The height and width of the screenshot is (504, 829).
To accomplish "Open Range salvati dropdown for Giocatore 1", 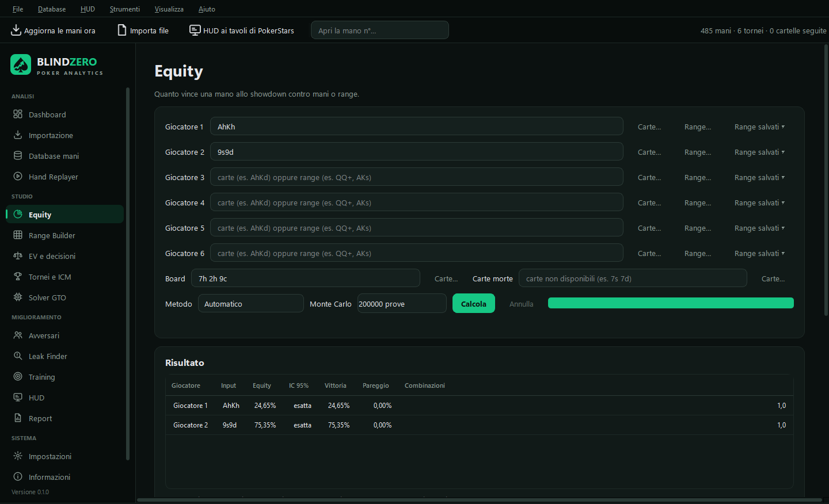I will point(759,127).
